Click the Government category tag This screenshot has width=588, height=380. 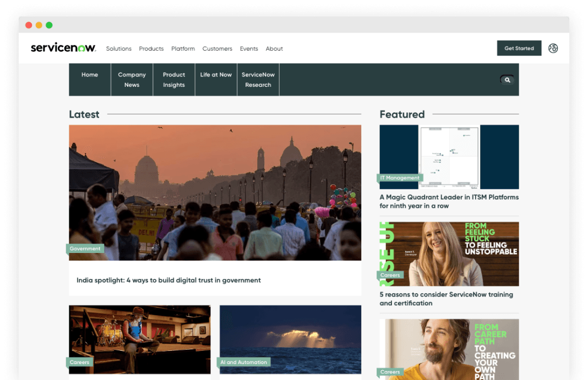tap(85, 249)
